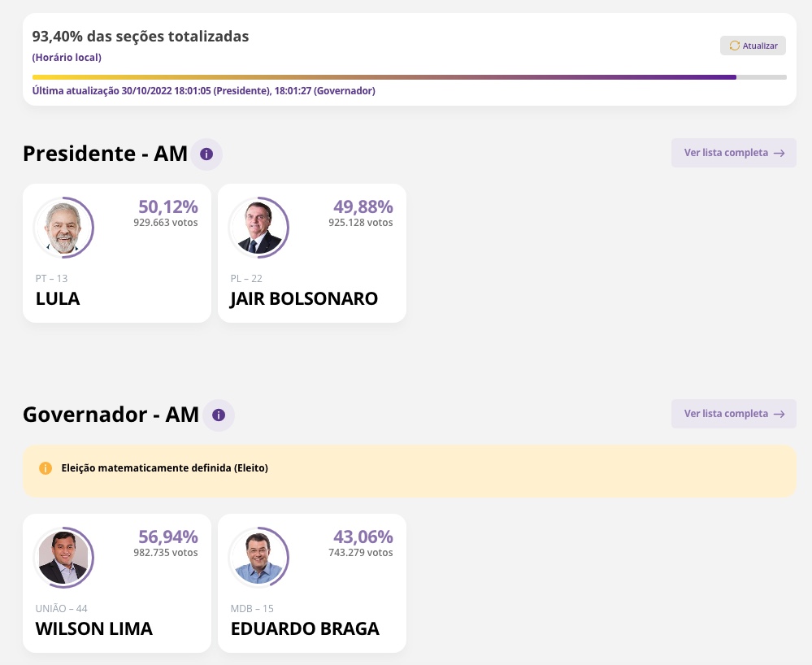
Task: Click the "93,40% das seções totalizadas" heading
Action: point(140,36)
